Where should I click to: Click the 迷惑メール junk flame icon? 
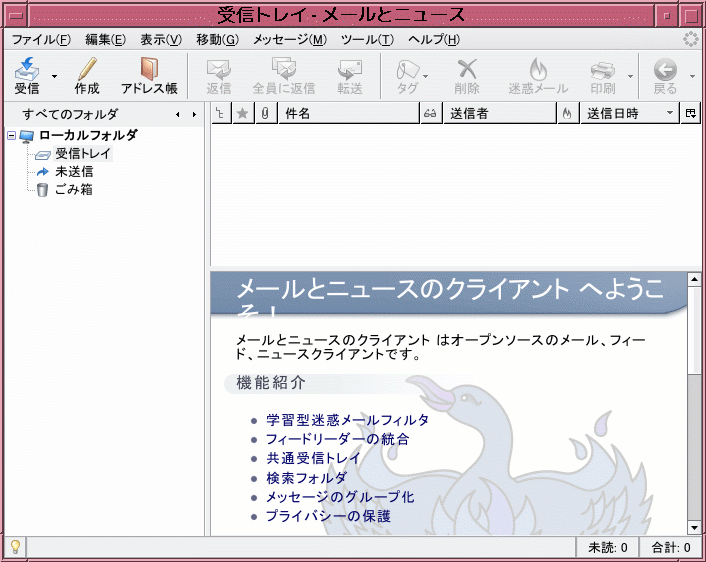(x=538, y=69)
